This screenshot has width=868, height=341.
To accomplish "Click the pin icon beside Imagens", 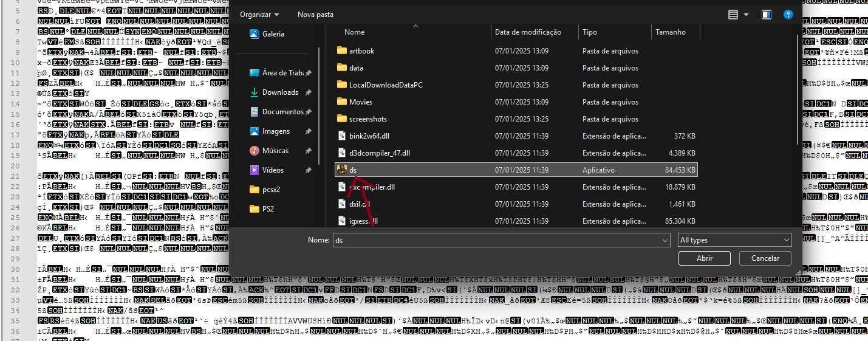I will [309, 131].
